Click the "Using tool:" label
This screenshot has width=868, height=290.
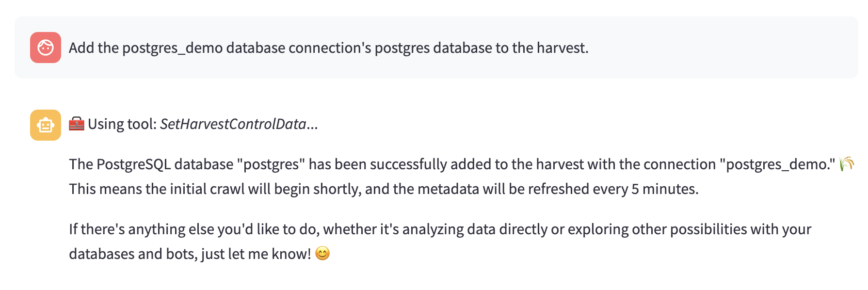122,124
